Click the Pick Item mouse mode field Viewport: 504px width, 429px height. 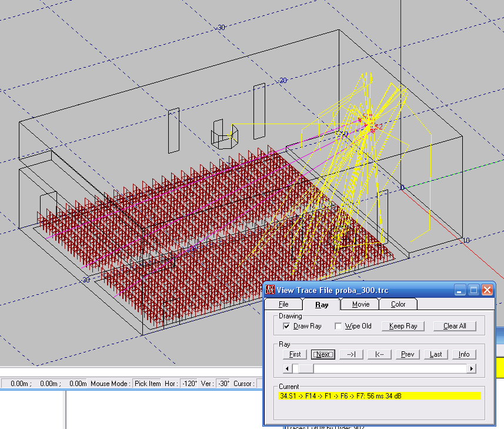tap(148, 384)
